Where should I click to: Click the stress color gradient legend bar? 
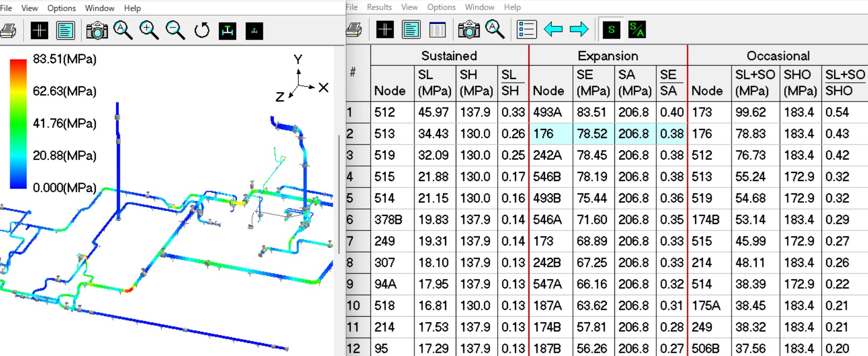(18, 123)
